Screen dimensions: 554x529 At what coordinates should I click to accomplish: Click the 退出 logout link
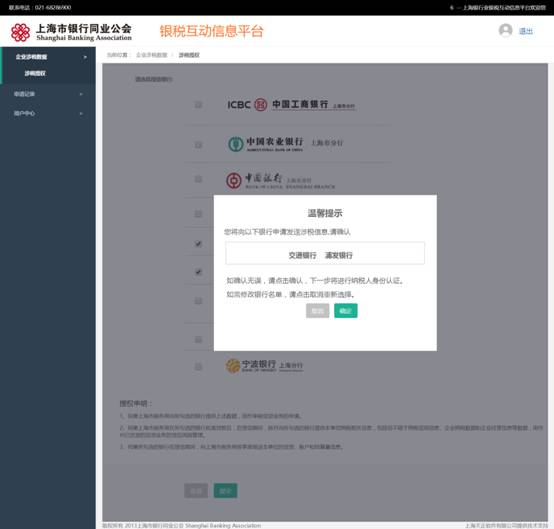[526, 31]
